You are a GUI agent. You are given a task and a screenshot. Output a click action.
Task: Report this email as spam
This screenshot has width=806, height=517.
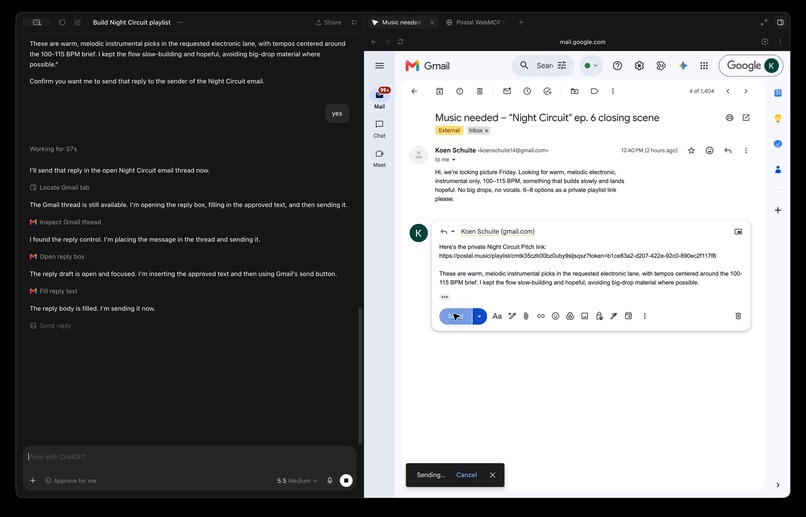(460, 91)
